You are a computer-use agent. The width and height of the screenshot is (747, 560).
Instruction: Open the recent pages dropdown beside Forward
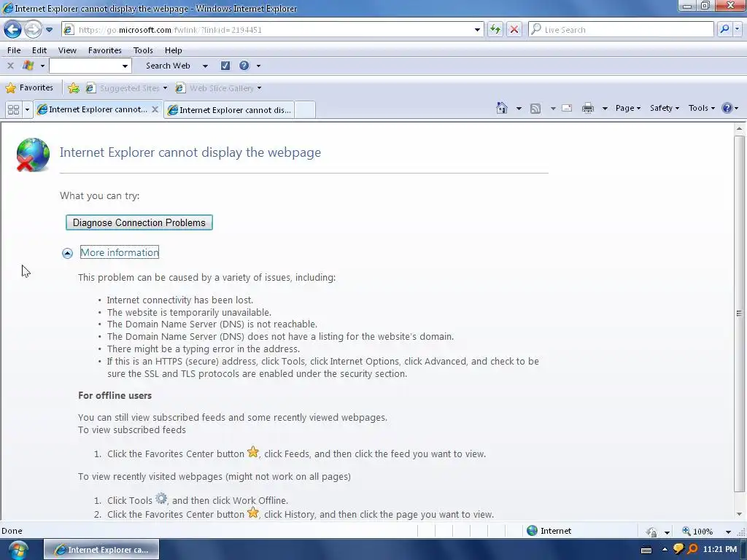(x=49, y=29)
